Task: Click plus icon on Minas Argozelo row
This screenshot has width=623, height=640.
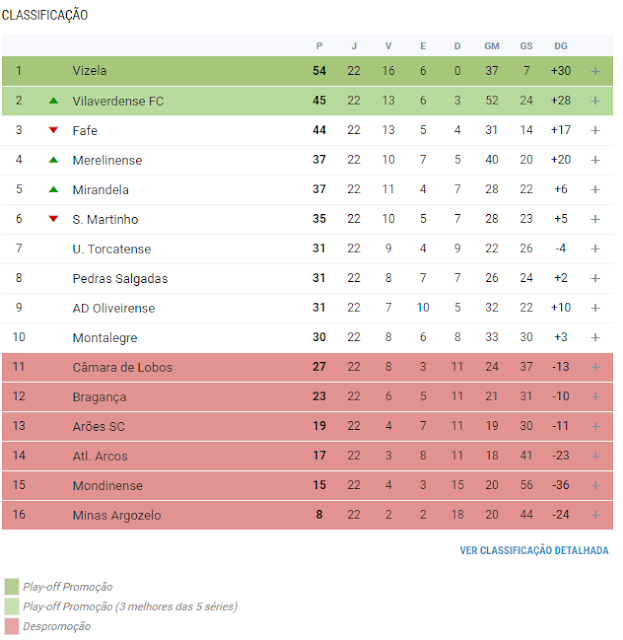Action: (595, 515)
